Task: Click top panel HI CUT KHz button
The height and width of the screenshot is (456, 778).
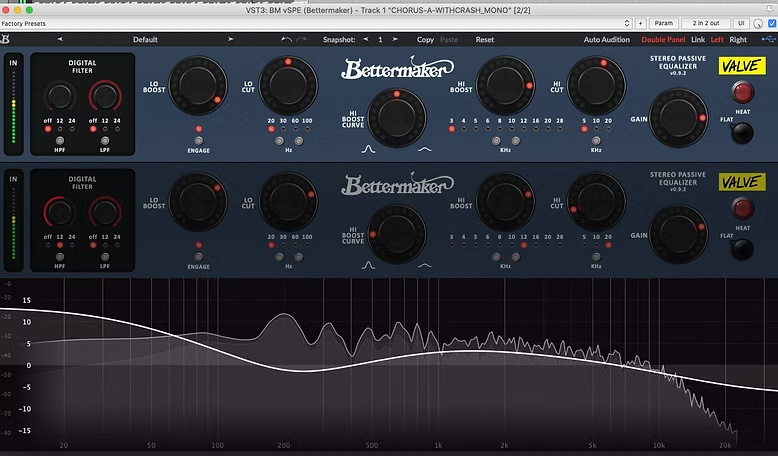Action: (x=596, y=141)
